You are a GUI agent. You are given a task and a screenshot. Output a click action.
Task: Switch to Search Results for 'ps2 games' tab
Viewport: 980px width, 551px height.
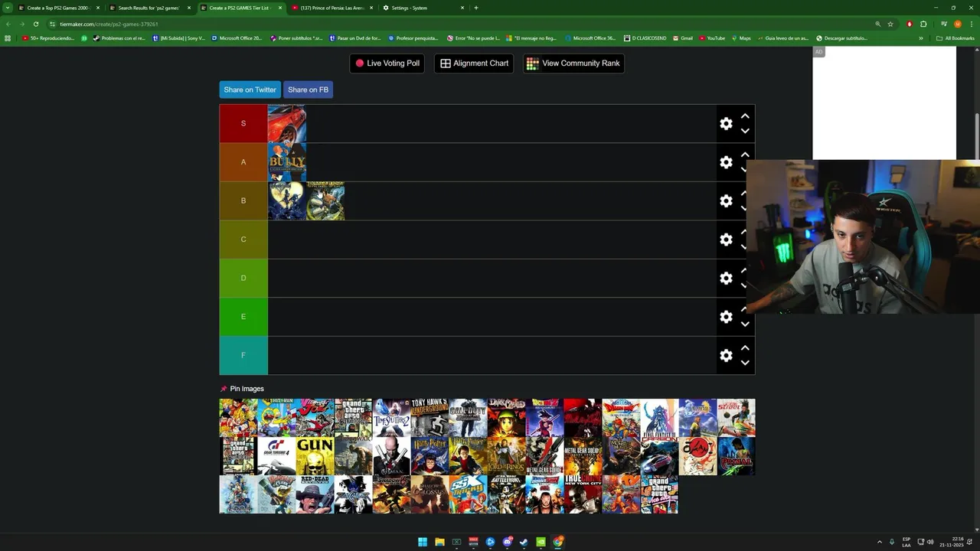[149, 8]
